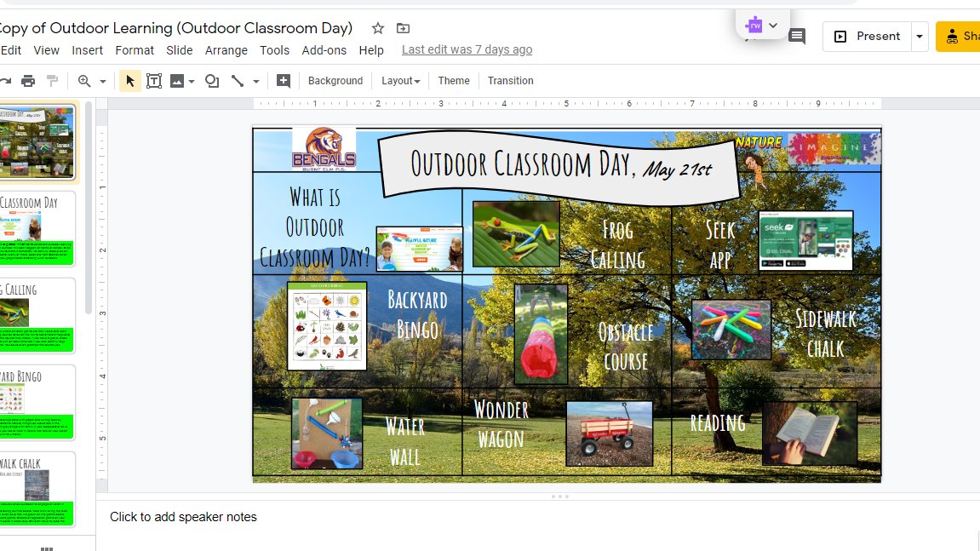Click the Bengals tiger logo image

click(324, 149)
